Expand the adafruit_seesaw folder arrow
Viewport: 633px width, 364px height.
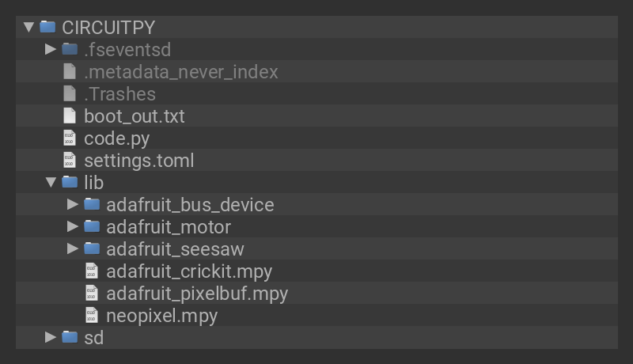click(73, 248)
